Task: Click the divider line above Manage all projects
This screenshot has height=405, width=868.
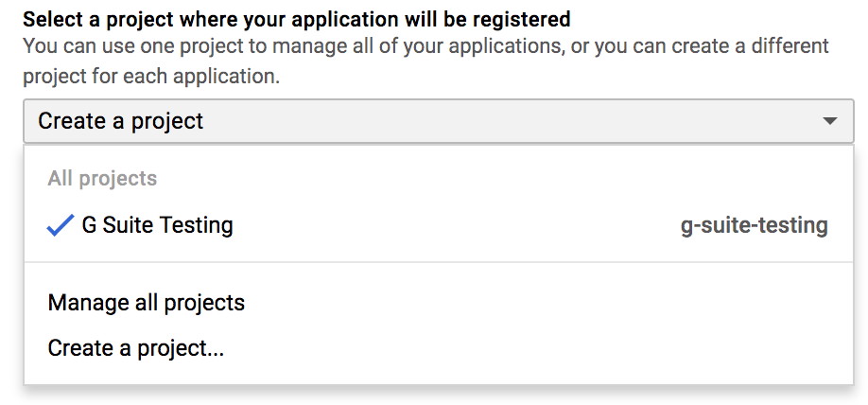Action: [438, 262]
